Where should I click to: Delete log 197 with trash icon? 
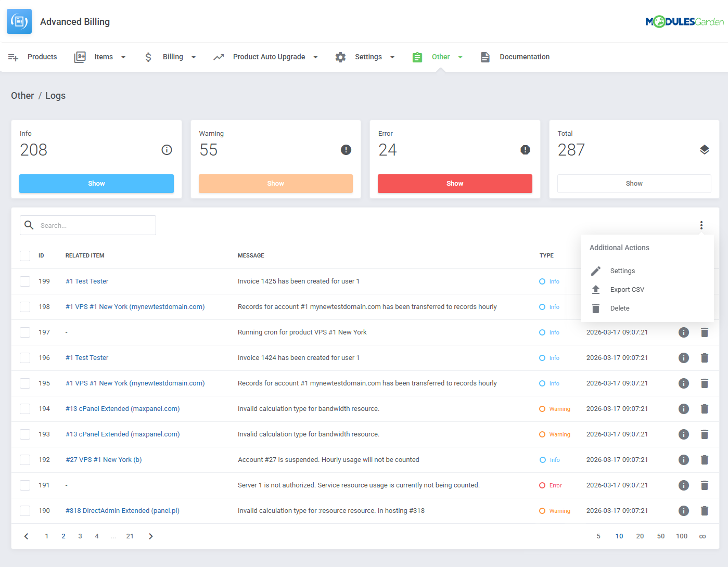(x=705, y=332)
